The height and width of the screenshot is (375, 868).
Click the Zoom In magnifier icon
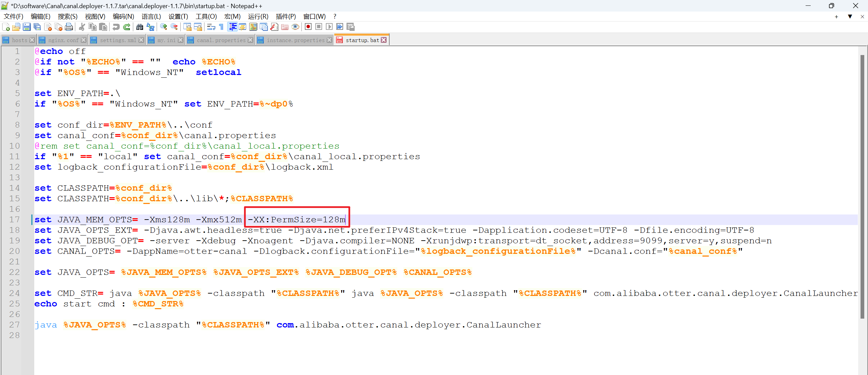click(163, 27)
